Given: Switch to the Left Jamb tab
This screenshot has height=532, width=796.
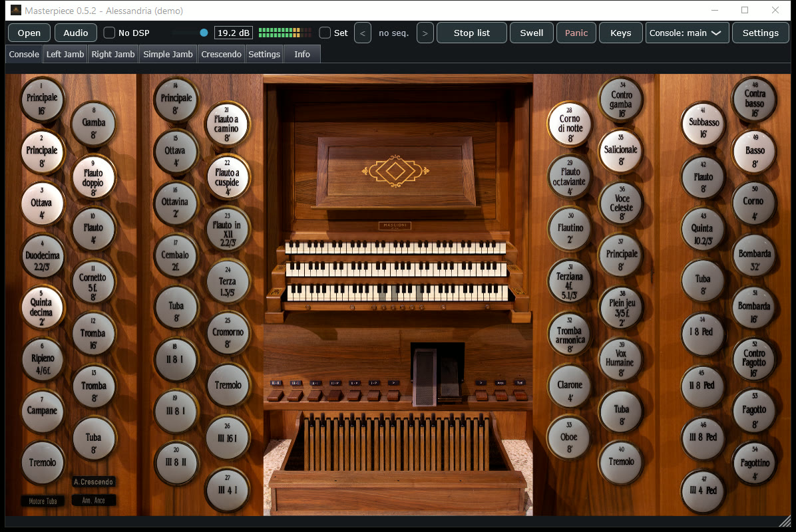Looking at the screenshot, I should [65, 55].
